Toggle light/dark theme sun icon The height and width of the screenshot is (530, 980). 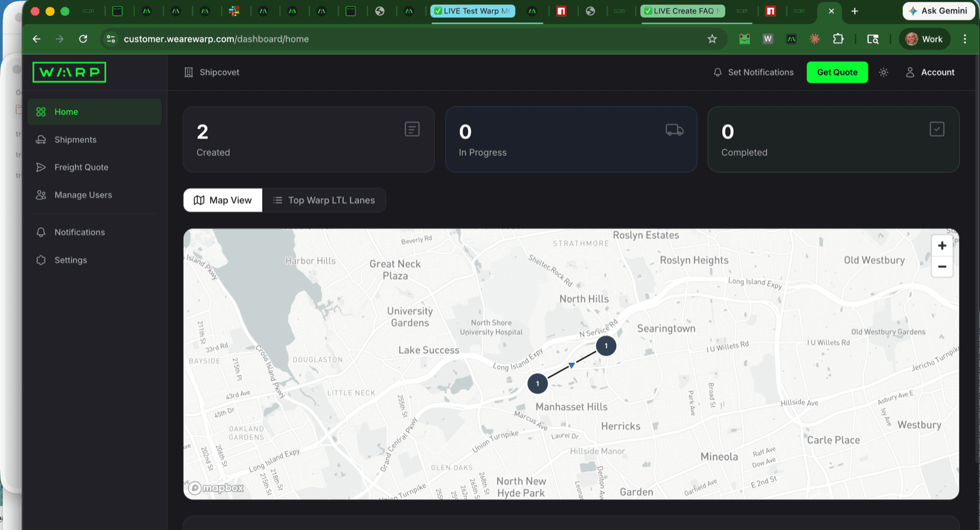(x=883, y=72)
